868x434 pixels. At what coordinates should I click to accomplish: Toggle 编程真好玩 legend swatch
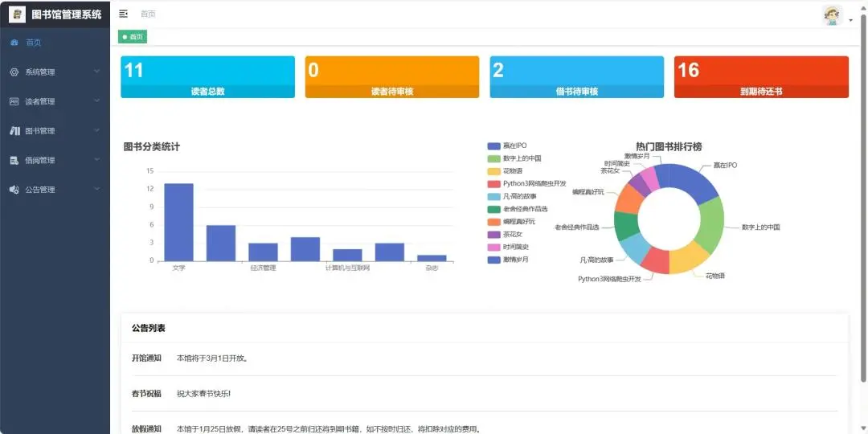pos(493,222)
